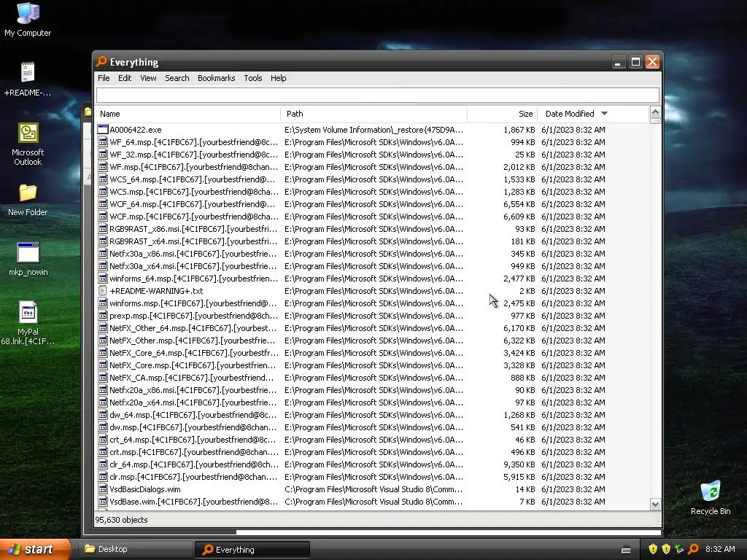Open the Search menu
This screenshot has width=747, height=560.
point(177,78)
